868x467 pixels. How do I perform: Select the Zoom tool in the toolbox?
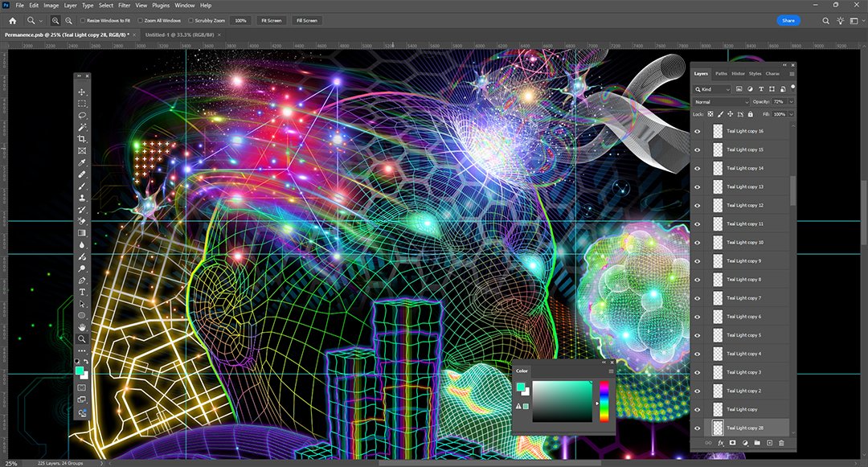point(82,338)
